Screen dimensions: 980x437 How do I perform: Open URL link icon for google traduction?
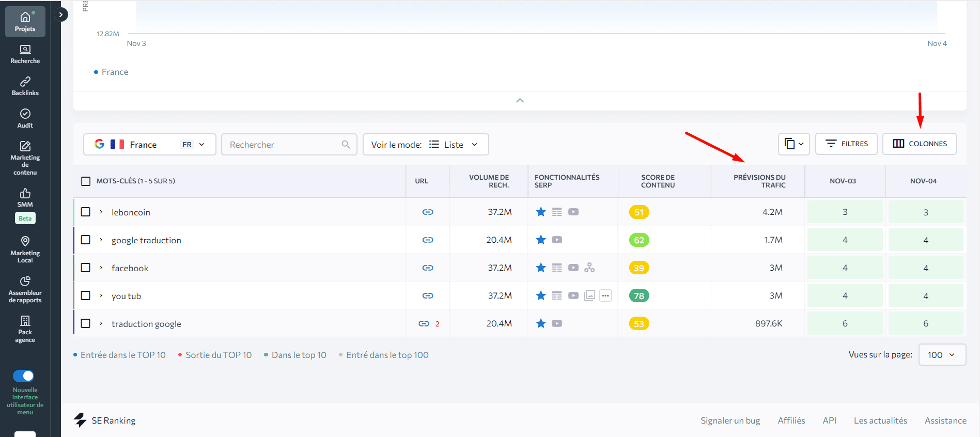(x=428, y=240)
